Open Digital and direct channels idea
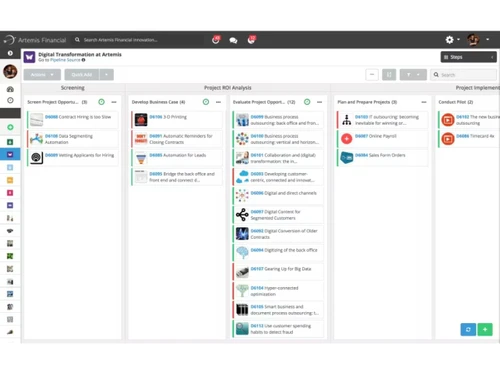This screenshot has height=375, width=500. click(278, 196)
